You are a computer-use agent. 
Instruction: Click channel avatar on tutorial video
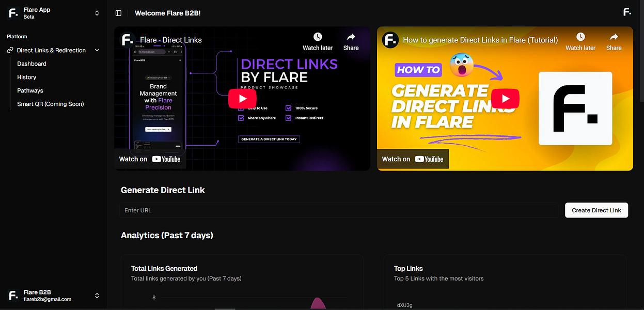click(x=391, y=40)
